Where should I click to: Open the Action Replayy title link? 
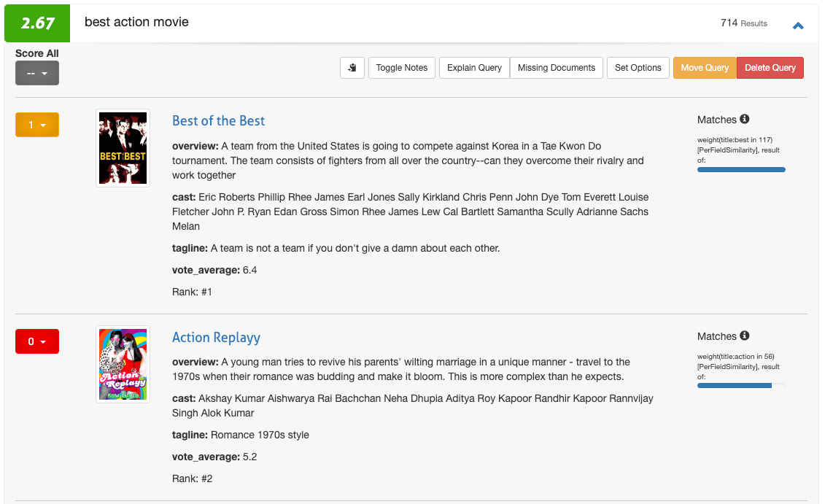click(216, 337)
